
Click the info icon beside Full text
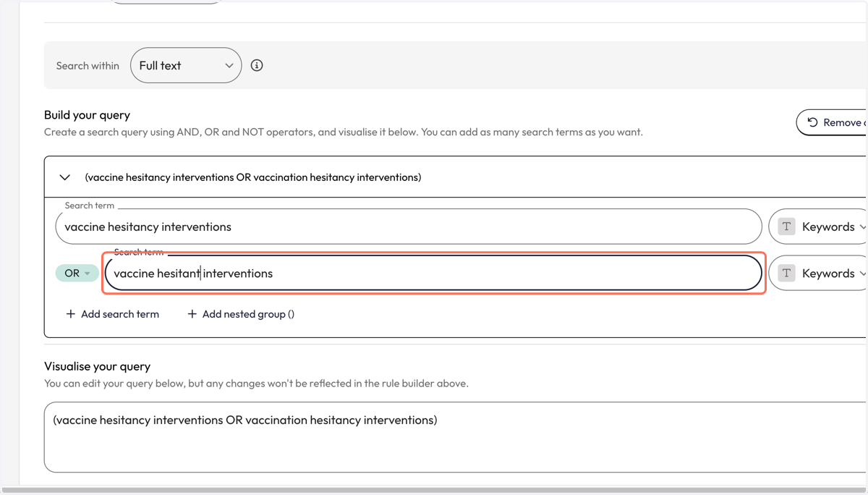[x=257, y=65]
